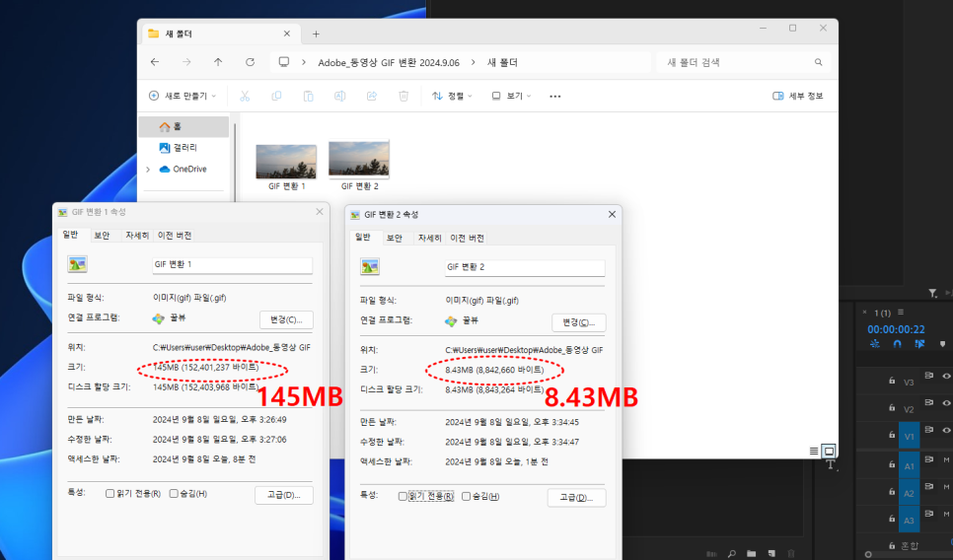Toggle insert sequences as nests icon

[875, 344]
